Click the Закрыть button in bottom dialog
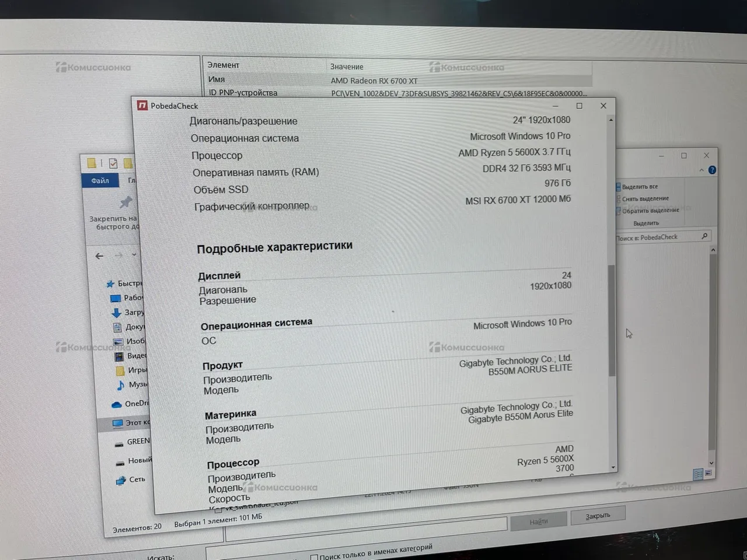The image size is (747, 560). [598, 516]
